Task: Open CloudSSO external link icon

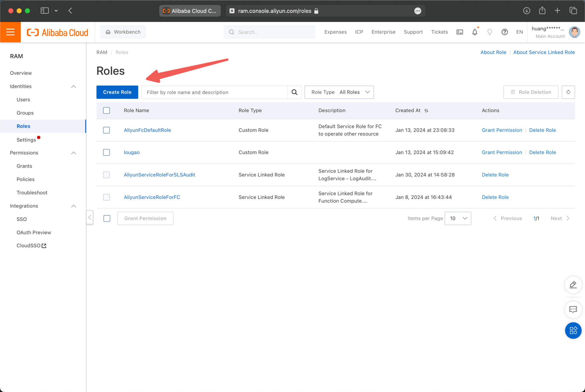Action: pos(44,246)
